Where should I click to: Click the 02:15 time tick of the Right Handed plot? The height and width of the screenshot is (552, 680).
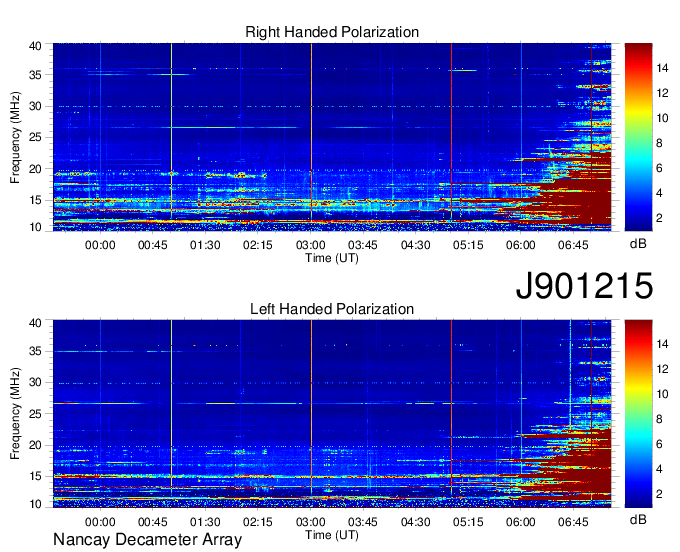pos(258,245)
